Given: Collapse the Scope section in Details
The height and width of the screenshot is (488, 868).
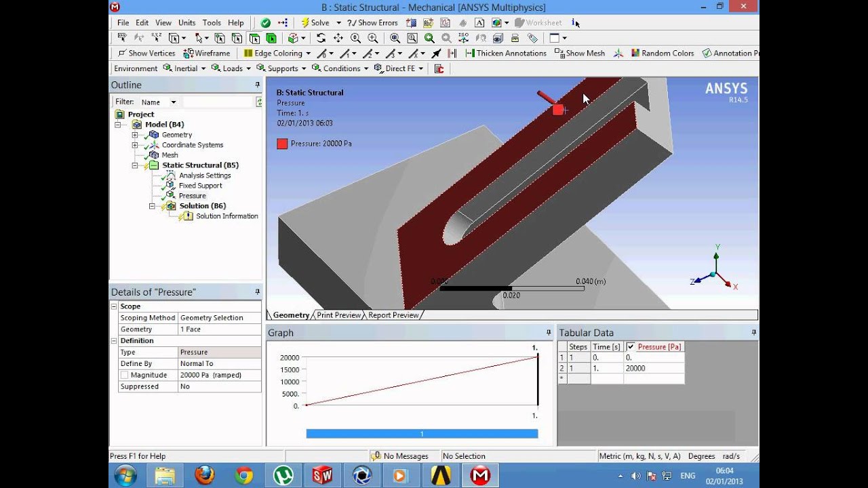Looking at the screenshot, I should point(114,306).
